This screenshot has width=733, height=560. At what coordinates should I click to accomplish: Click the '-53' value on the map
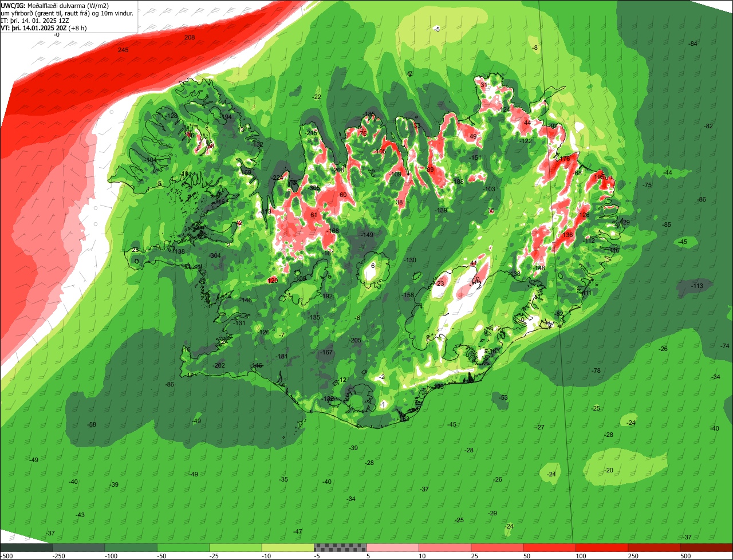point(503,397)
